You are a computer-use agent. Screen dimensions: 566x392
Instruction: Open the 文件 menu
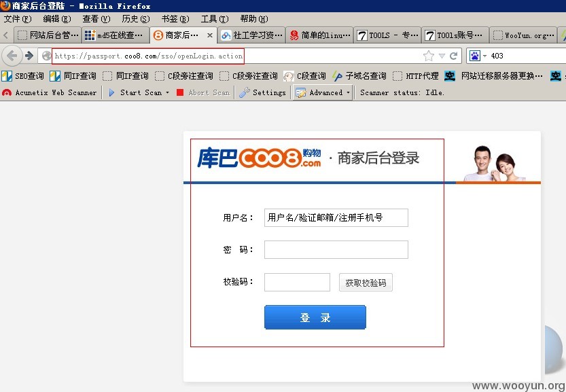[18, 19]
